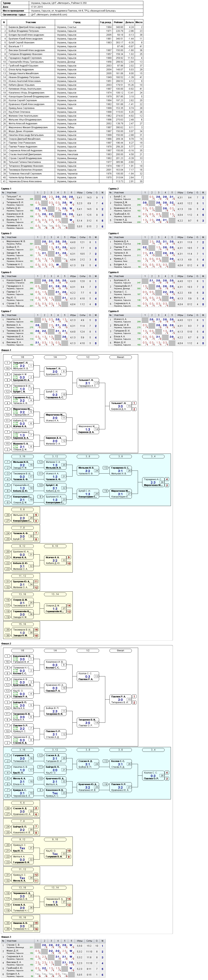Select row Виксман Евгений Александрович
The width and height of the screenshot is (208, 980).
coord(72,50)
